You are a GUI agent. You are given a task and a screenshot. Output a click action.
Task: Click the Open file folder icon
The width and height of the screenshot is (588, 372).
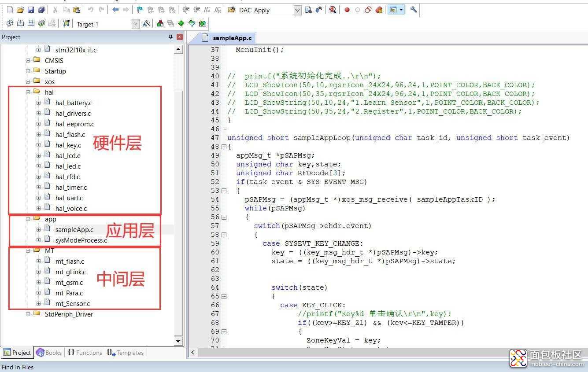(x=20, y=10)
